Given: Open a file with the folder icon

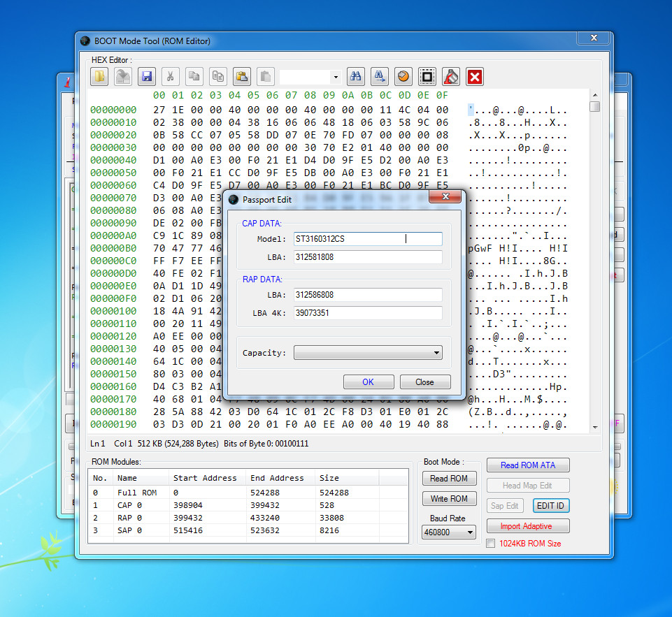Looking at the screenshot, I should pyautogui.click(x=99, y=77).
